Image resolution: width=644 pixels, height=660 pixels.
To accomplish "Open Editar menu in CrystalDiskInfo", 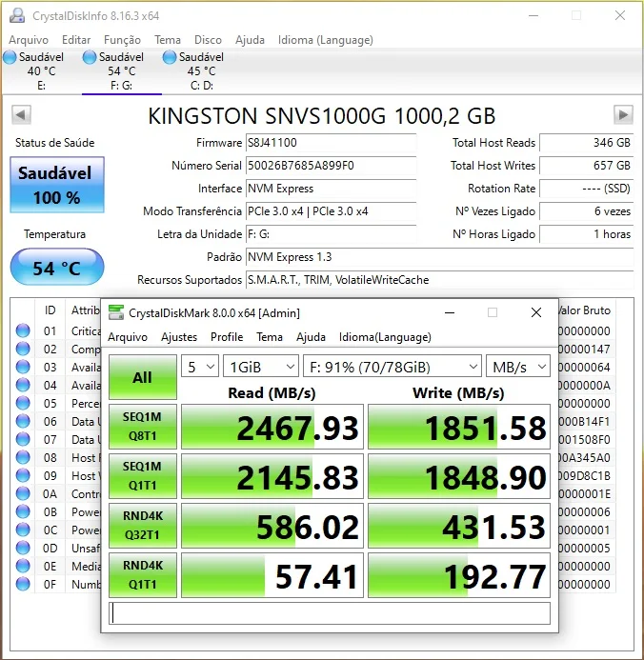I will [76, 40].
